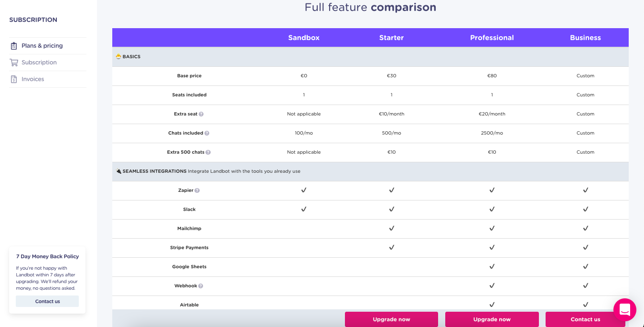Click Not applicable in Extra 500 chats row
Screen dimensions: 644x327
point(304,152)
